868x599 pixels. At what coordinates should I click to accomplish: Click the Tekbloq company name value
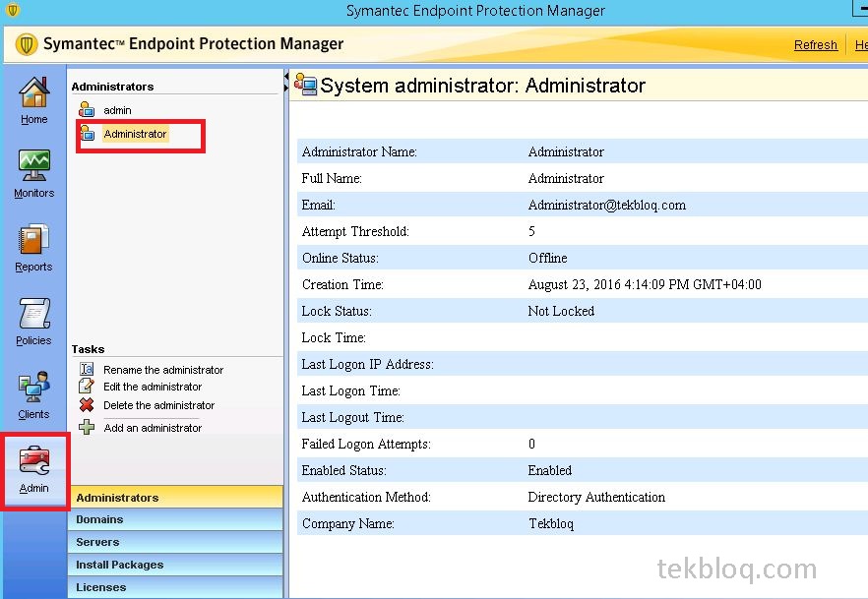click(551, 524)
